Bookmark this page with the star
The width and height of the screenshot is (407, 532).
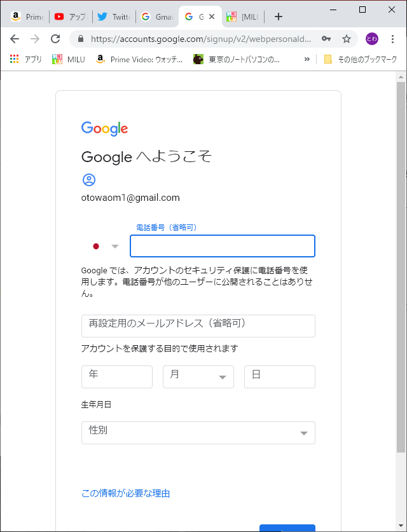tap(346, 39)
